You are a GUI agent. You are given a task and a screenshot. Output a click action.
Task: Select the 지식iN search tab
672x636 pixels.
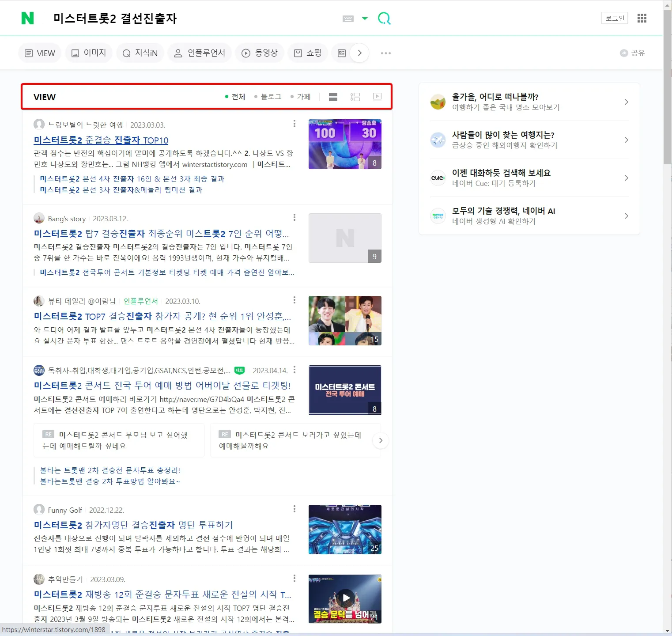click(140, 53)
